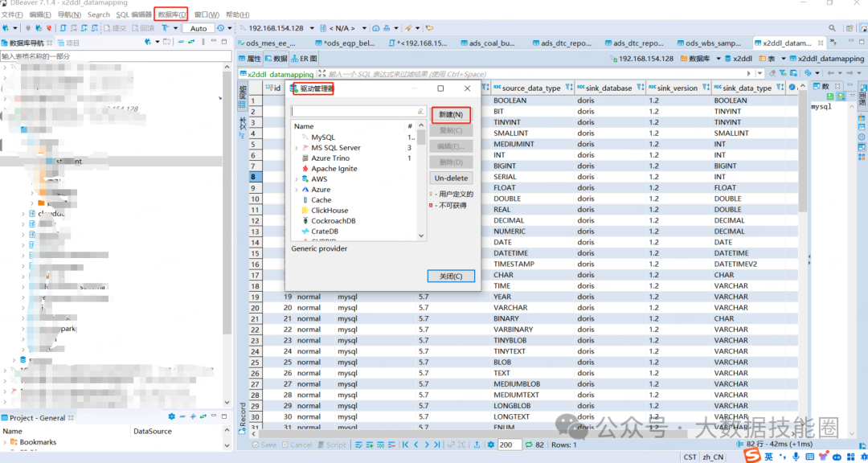
Task: Click the driver search field in driver manager
Action: click(358, 111)
